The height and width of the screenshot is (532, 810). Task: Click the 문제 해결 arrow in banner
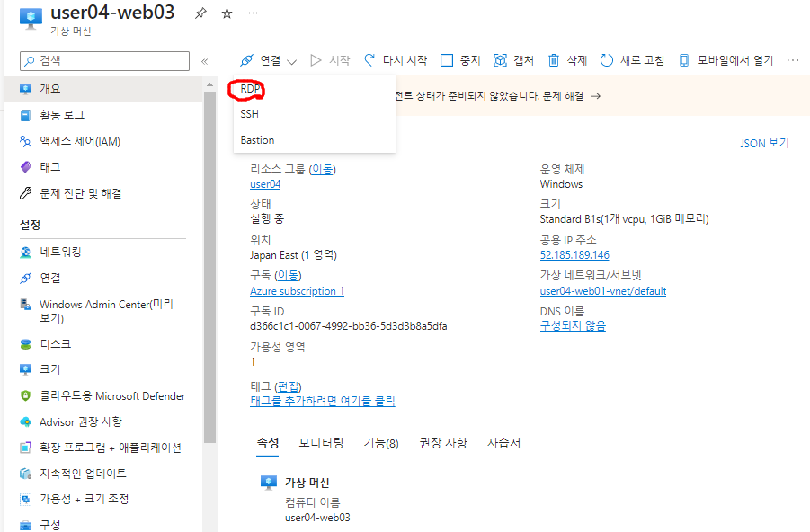point(596,96)
